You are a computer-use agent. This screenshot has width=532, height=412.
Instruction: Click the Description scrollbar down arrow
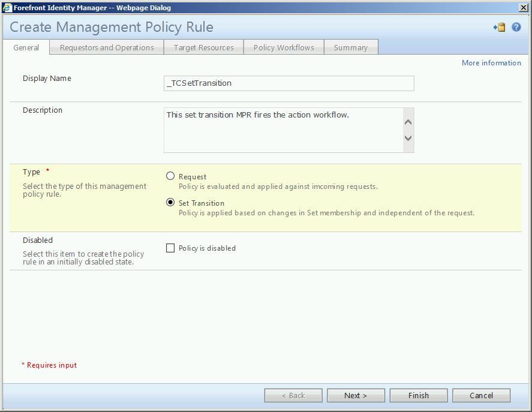click(408, 138)
